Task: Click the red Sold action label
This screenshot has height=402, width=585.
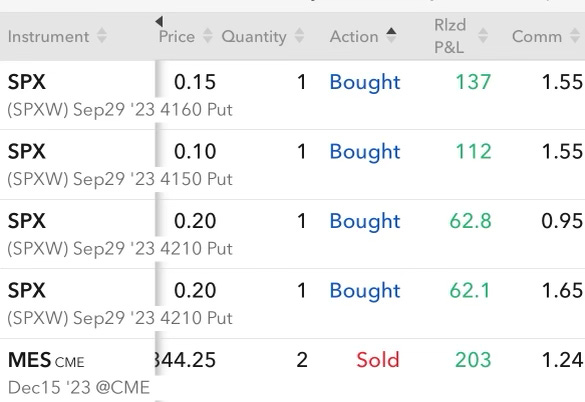Action: coord(378,360)
